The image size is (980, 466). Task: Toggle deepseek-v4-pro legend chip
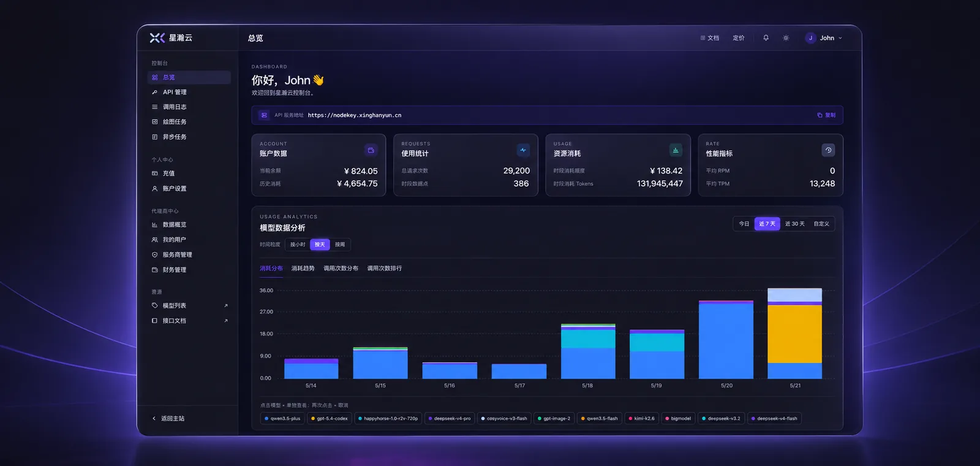[x=450, y=419]
